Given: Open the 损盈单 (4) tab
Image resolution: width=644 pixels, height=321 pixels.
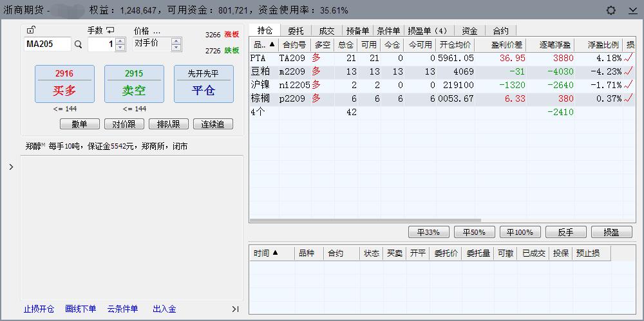Looking at the screenshot, I should pyautogui.click(x=428, y=30).
